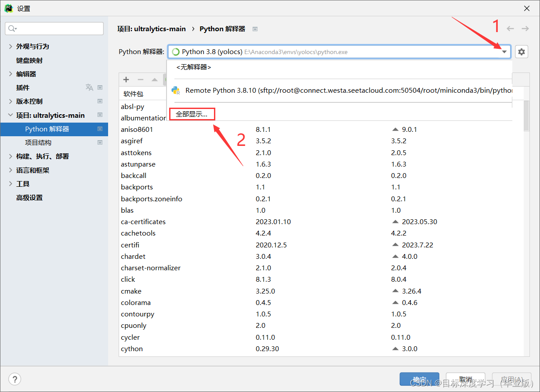Select the aniso8601 package row

[321, 129]
